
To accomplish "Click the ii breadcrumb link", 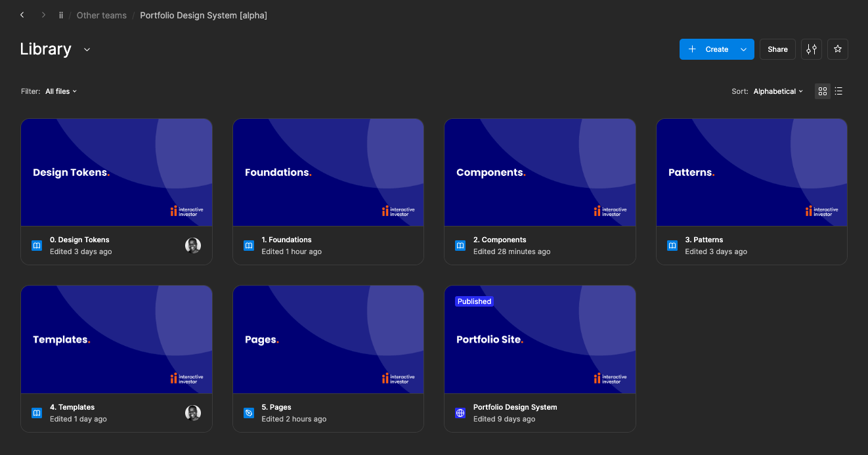I will click(x=61, y=15).
